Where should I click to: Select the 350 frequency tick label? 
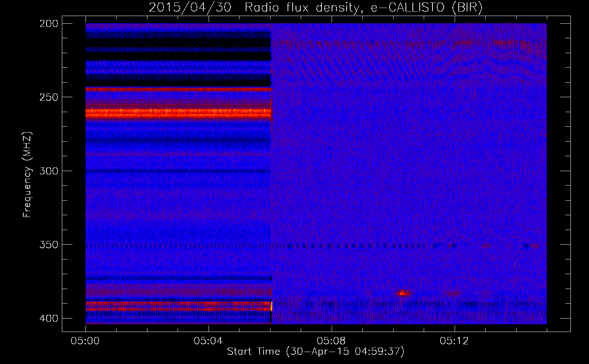pos(49,245)
